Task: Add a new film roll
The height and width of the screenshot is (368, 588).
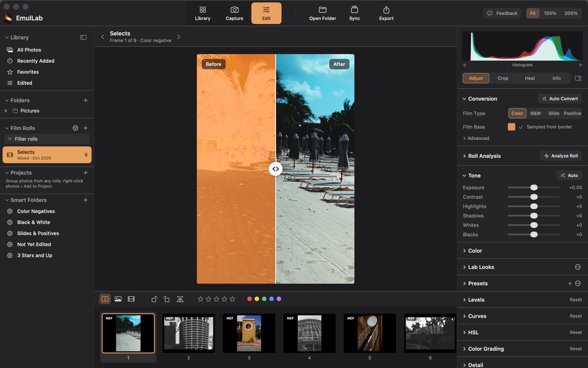Action: pos(85,128)
